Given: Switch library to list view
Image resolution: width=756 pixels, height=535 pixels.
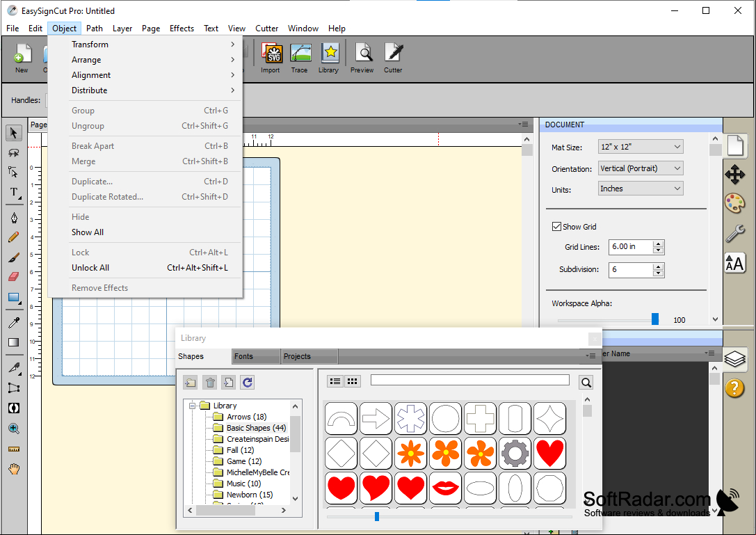Looking at the screenshot, I should 335,381.
